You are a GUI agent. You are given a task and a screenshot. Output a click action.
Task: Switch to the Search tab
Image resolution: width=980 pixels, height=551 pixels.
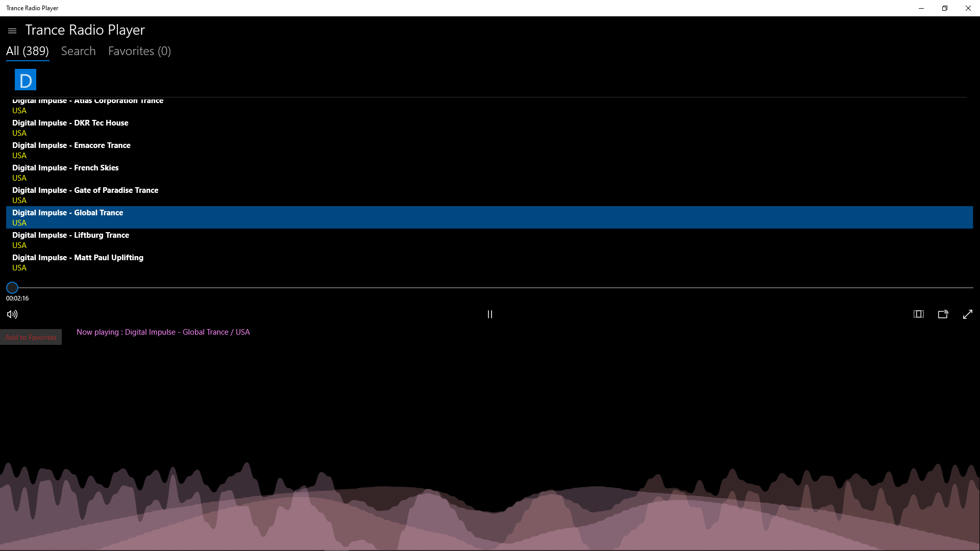pyautogui.click(x=78, y=51)
